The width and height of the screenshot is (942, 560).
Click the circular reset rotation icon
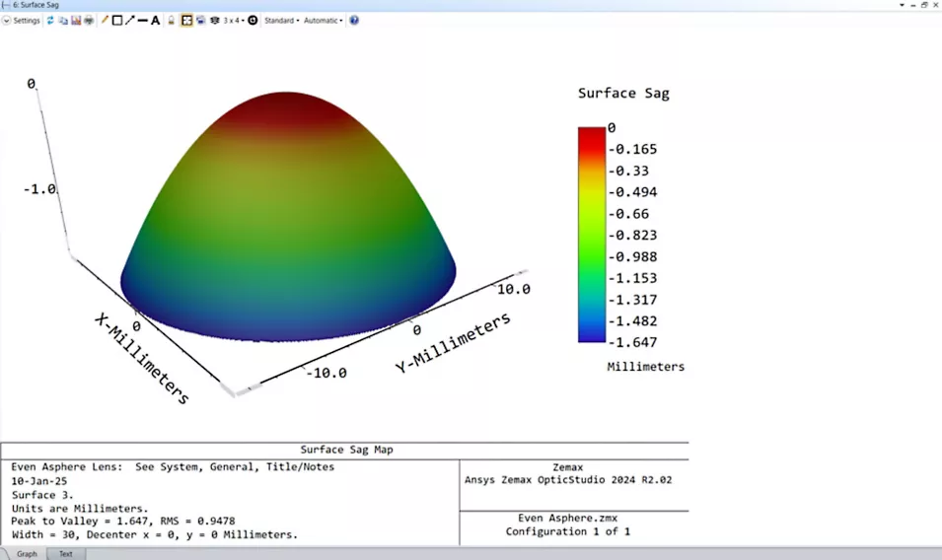pyautogui.click(x=253, y=20)
